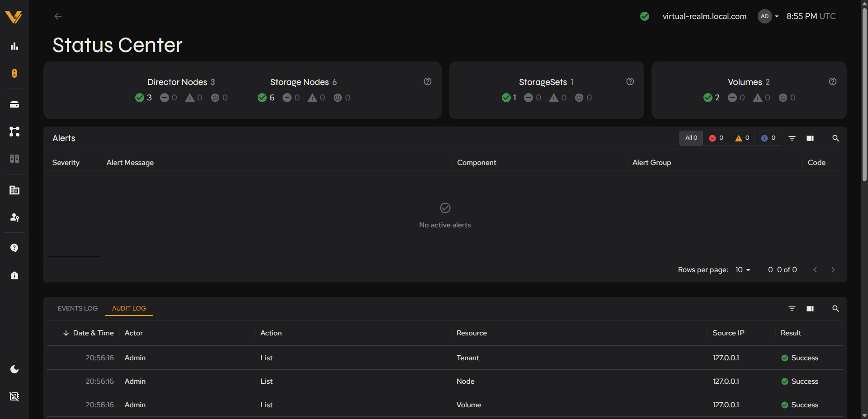This screenshot has height=419, width=868.
Task: Search within Alerts
Action: 835,138
